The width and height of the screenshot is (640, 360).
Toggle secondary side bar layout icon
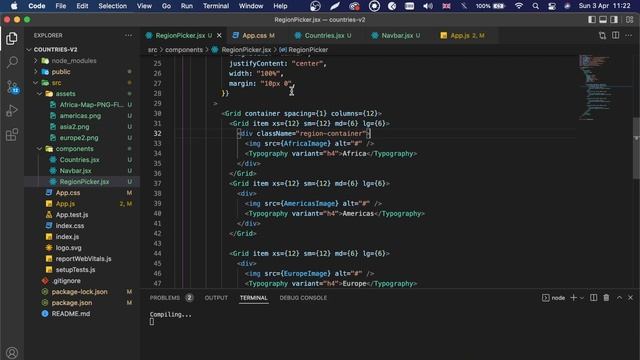click(x=614, y=20)
